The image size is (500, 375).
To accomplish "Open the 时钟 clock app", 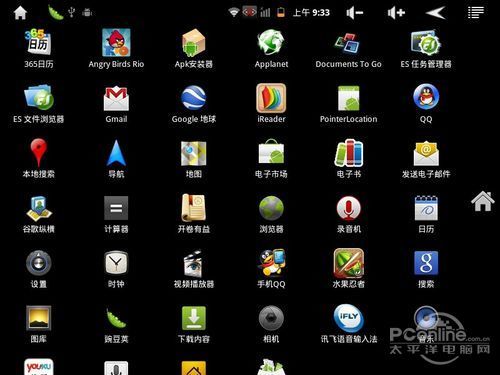I will [116, 263].
